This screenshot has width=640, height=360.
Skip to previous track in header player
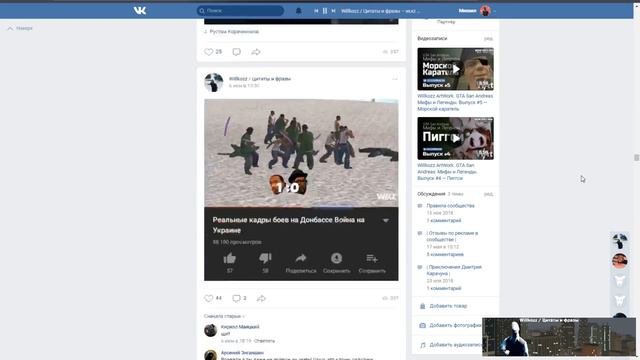pos(316,11)
